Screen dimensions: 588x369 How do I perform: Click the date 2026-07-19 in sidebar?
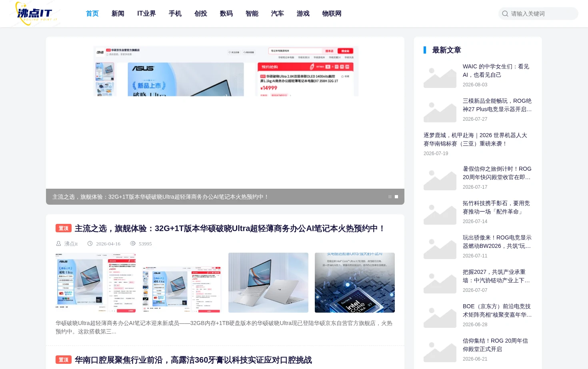pos(436,154)
